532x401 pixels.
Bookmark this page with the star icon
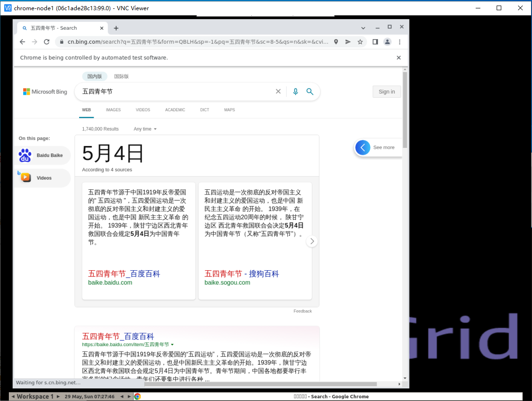(x=360, y=42)
